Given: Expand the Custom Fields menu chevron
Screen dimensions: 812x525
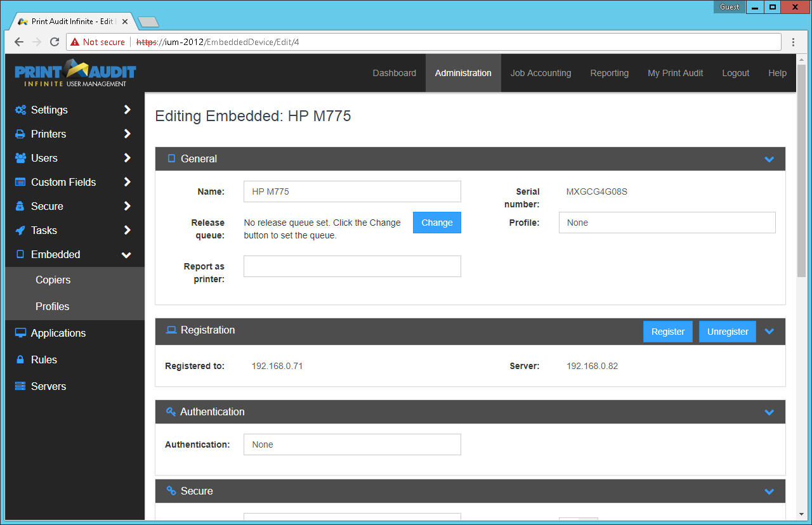Looking at the screenshot, I should click(127, 182).
